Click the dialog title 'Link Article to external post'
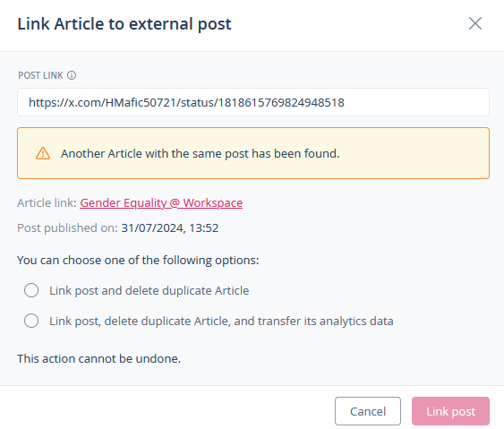504x429 pixels. (124, 24)
